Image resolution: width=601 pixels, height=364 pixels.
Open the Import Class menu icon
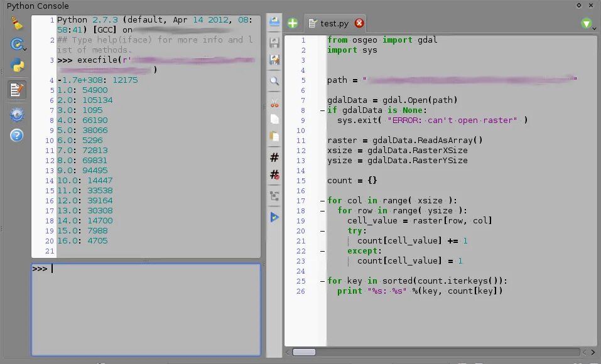18,45
